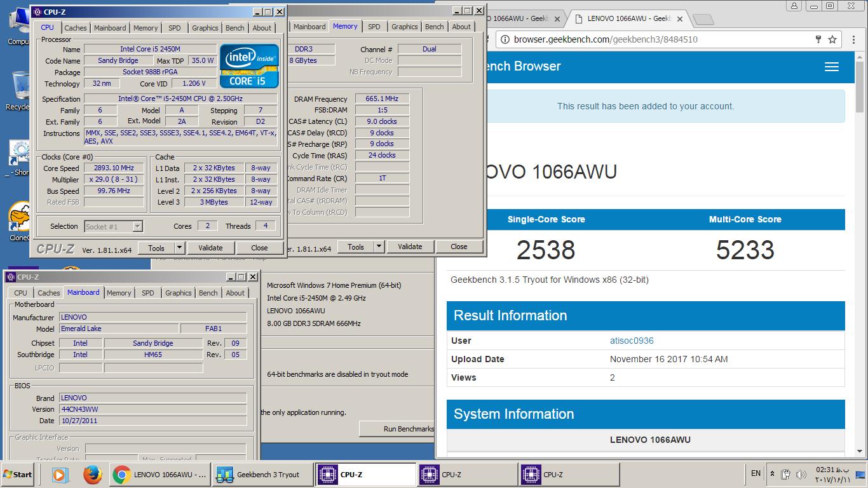Screen dimensions: 868x488
Task: Open the Mainboard tab in top CPU-Z
Action: 110,28
